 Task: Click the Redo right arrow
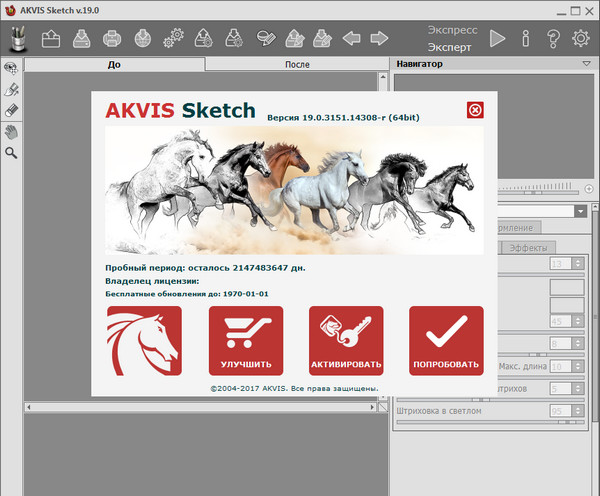pyautogui.click(x=379, y=39)
